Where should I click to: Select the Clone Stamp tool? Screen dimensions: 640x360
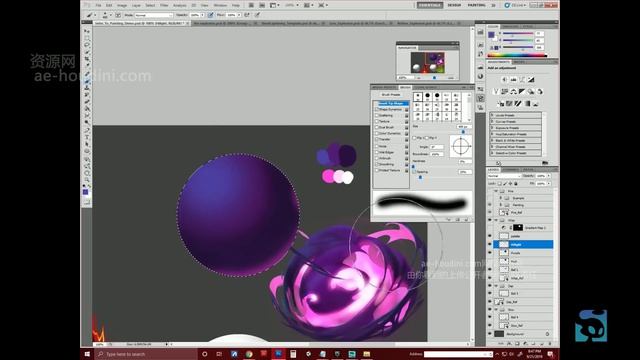pos(87,88)
